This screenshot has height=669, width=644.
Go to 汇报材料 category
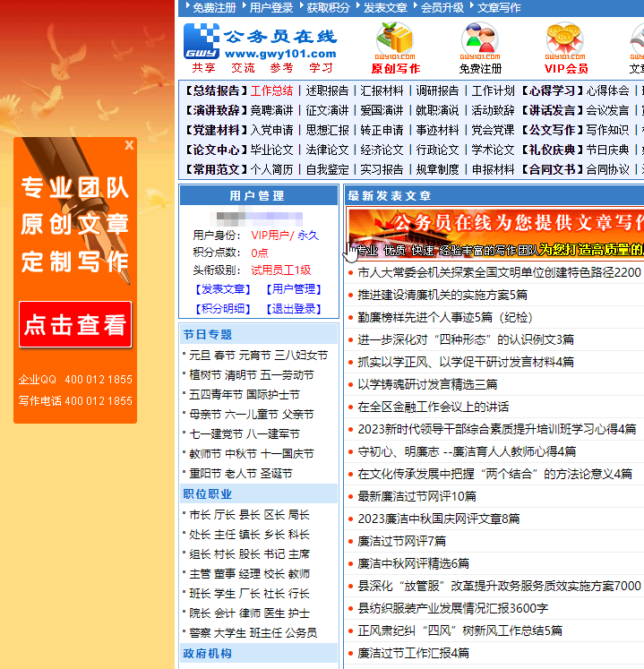click(382, 90)
